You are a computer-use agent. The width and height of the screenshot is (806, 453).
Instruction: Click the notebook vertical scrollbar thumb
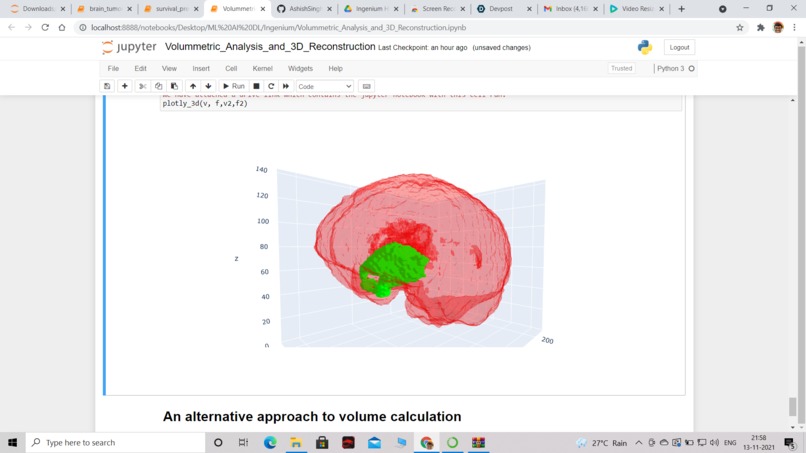point(792,406)
